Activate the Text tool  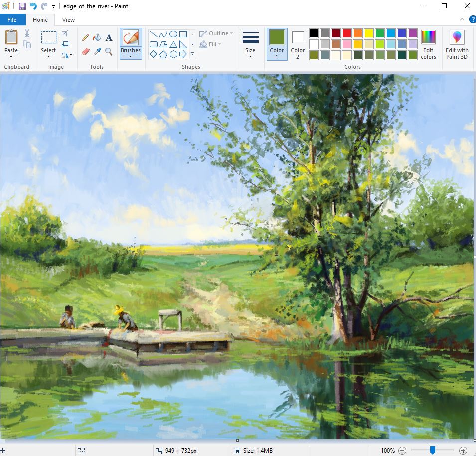point(109,38)
